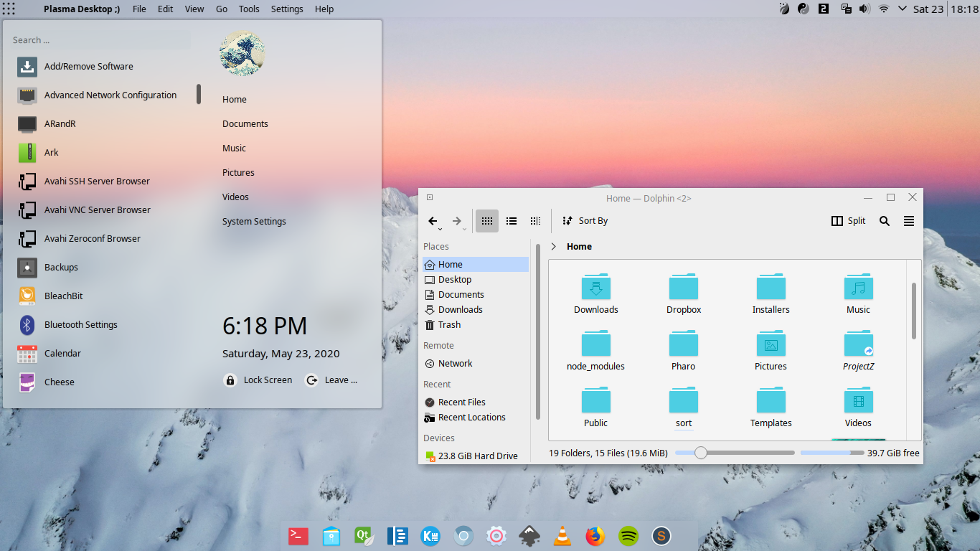This screenshot has height=551, width=980.
Task: Switch Dolphin to Compact view mode
Action: pos(512,221)
